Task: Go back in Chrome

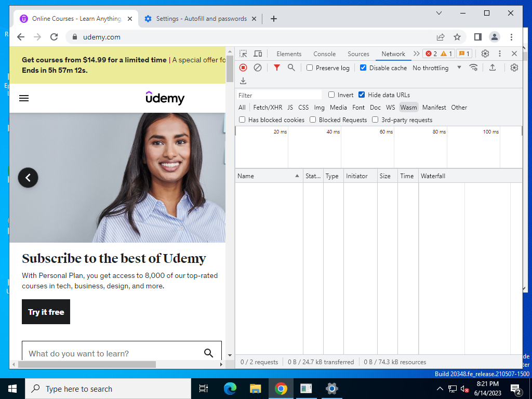Action: click(21, 37)
